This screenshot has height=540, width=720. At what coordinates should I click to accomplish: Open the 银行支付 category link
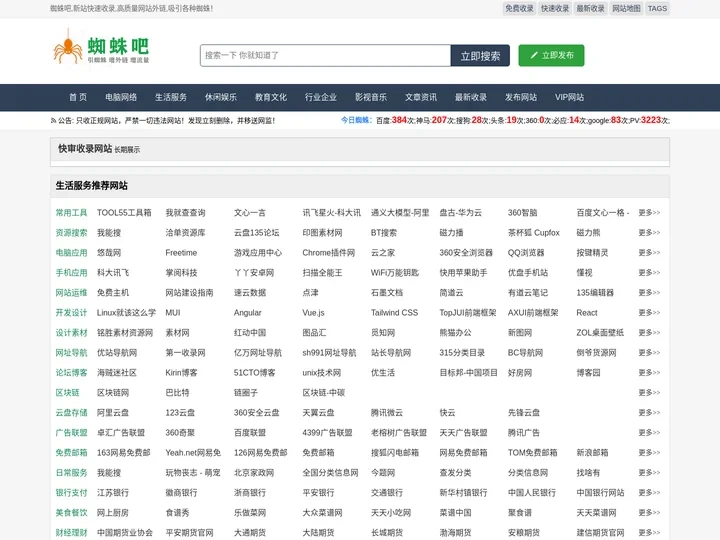pos(71,493)
